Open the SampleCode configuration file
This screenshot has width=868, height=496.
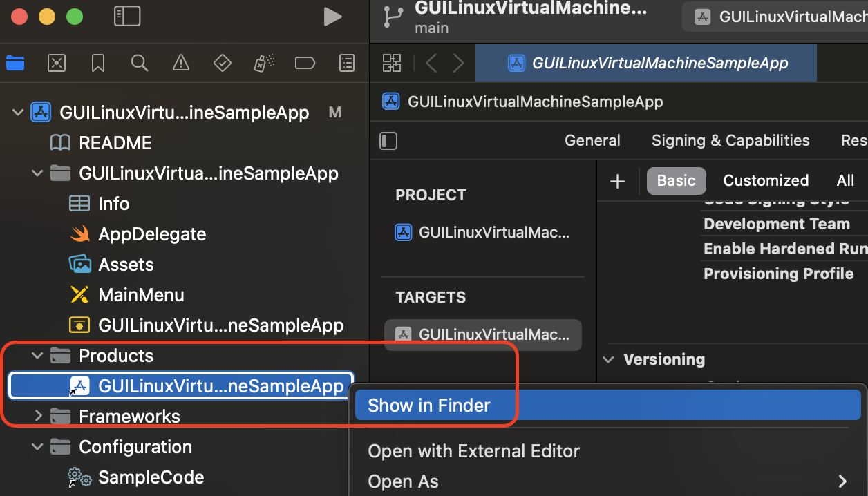(137, 477)
